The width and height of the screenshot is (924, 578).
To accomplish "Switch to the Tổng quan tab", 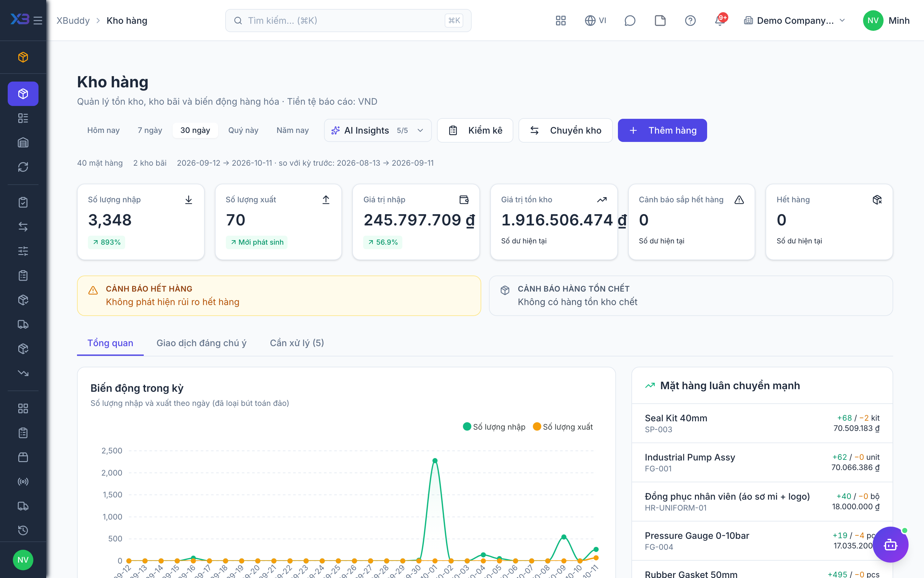I will point(110,343).
